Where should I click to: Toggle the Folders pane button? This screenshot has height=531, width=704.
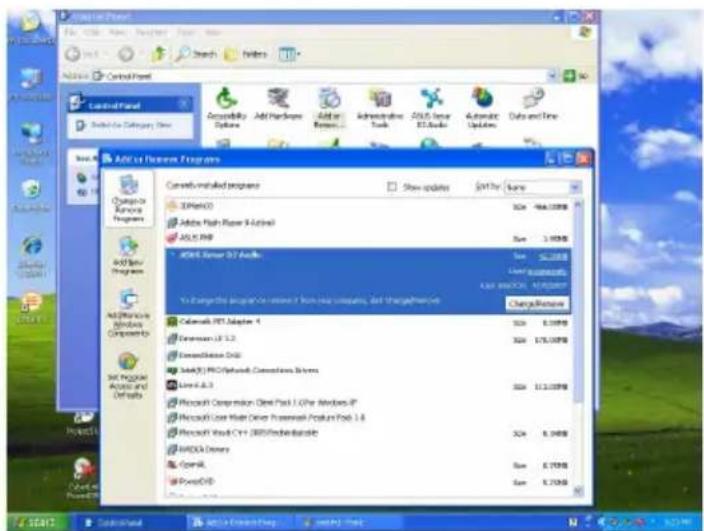[246, 54]
